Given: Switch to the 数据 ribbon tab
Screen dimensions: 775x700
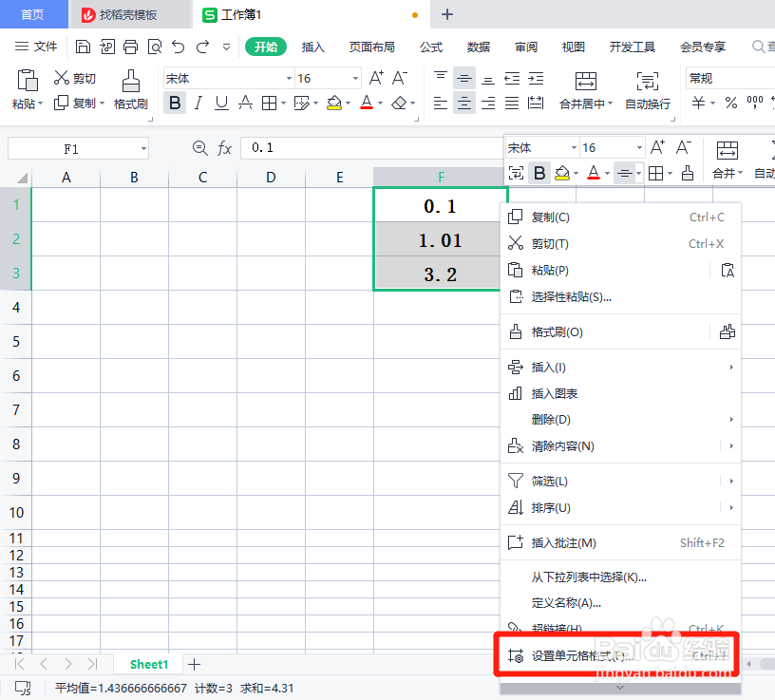Looking at the screenshot, I should coord(479,47).
